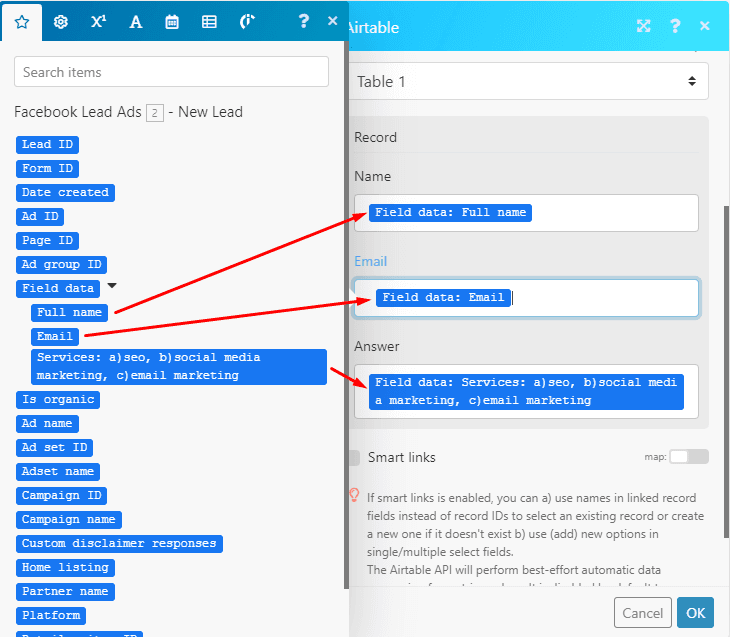
Task: Switch to the gear general functions tab
Action: (x=61, y=21)
